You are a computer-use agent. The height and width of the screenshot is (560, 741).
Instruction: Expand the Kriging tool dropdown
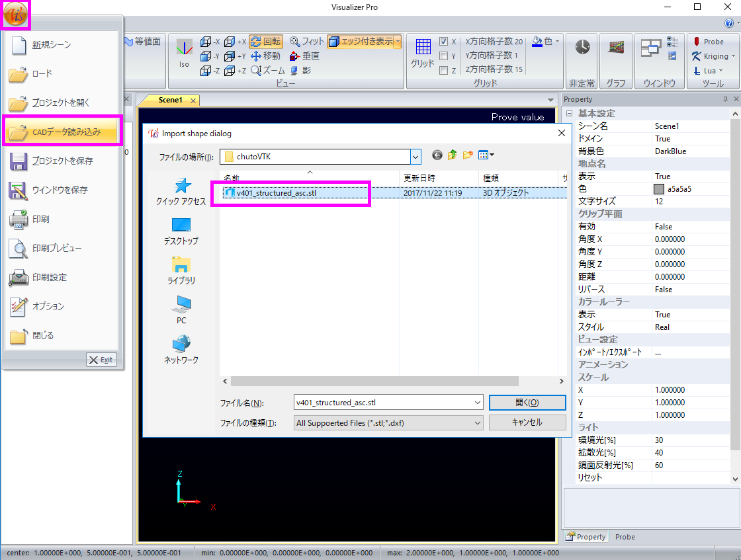[x=733, y=56]
